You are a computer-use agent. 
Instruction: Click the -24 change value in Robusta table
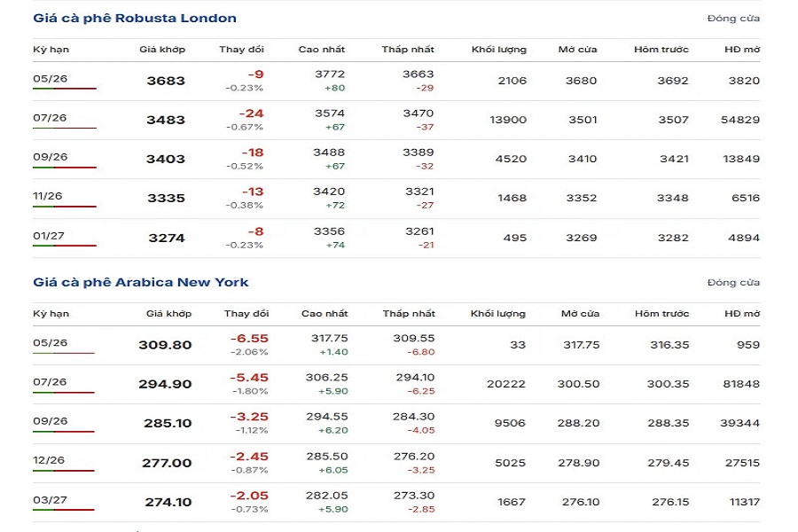point(251,113)
